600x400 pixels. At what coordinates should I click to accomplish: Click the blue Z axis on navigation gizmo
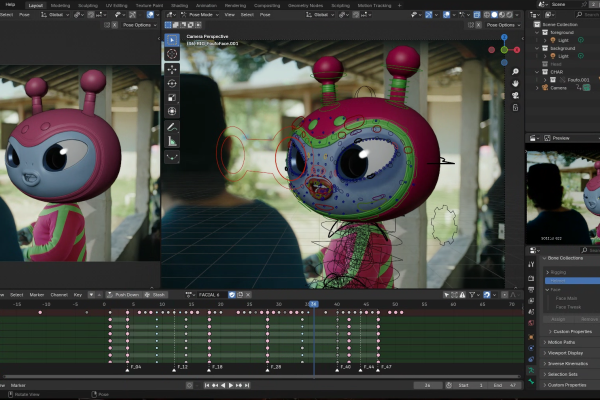coord(504,37)
